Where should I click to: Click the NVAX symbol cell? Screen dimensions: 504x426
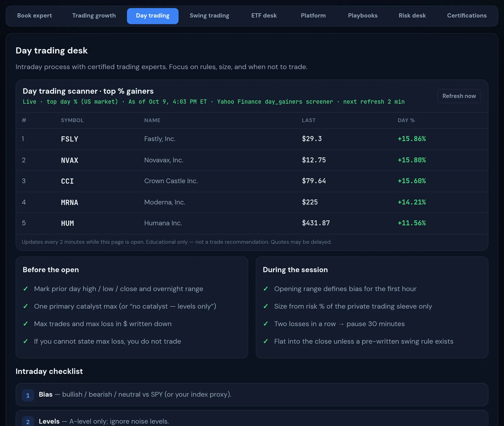click(70, 160)
